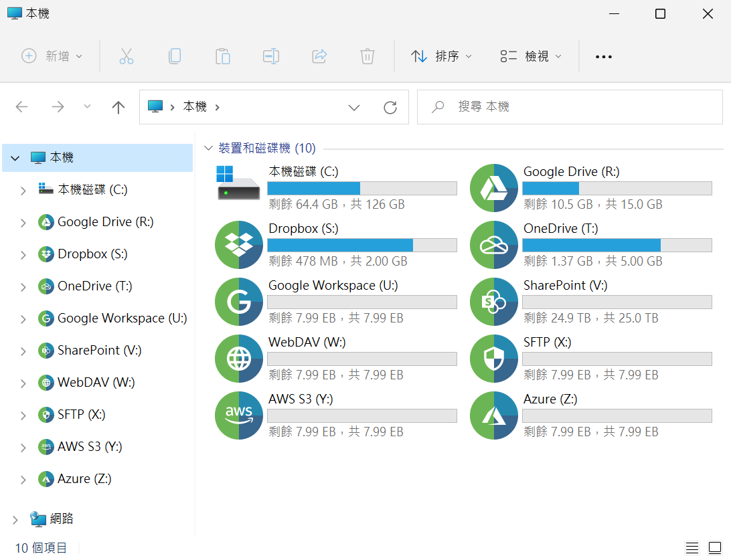This screenshot has height=560, width=731.
Task: Go back with the left arrow
Action: [x=22, y=107]
